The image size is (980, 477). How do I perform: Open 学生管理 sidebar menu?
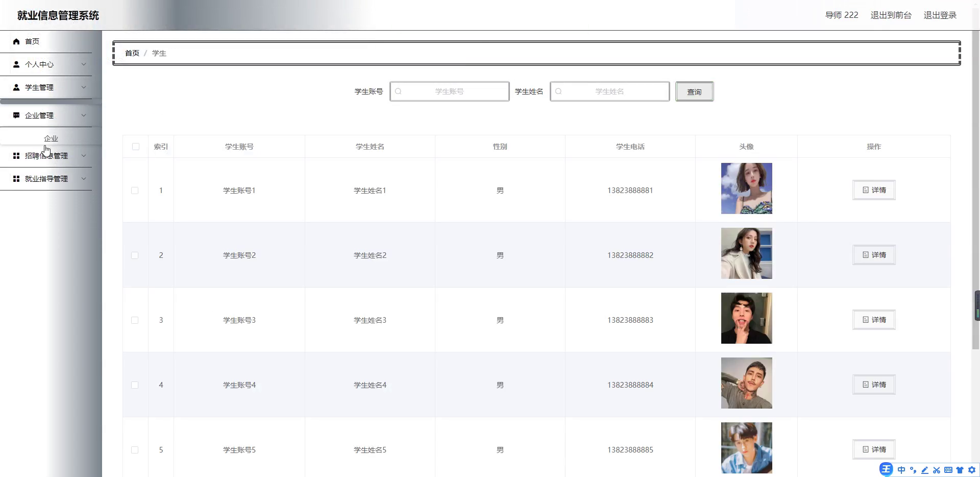point(46,87)
